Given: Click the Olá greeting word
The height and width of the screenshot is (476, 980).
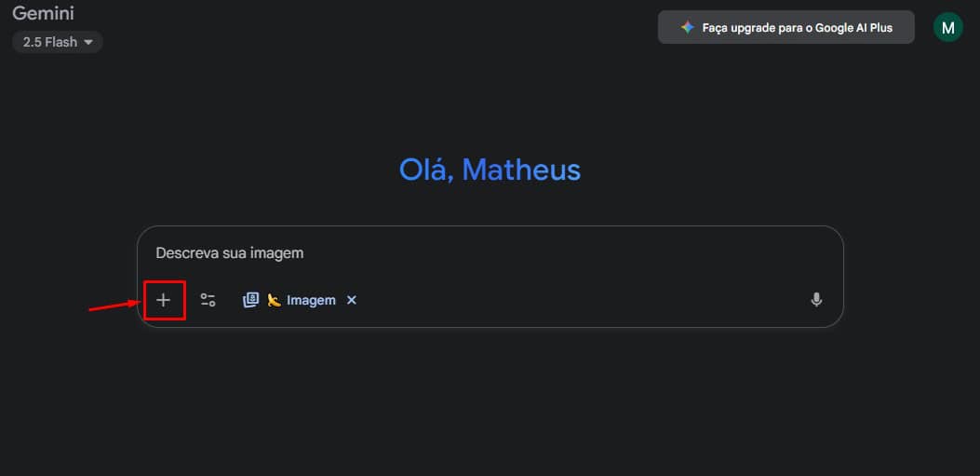Looking at the screenshot, I should tap(426, 170).
